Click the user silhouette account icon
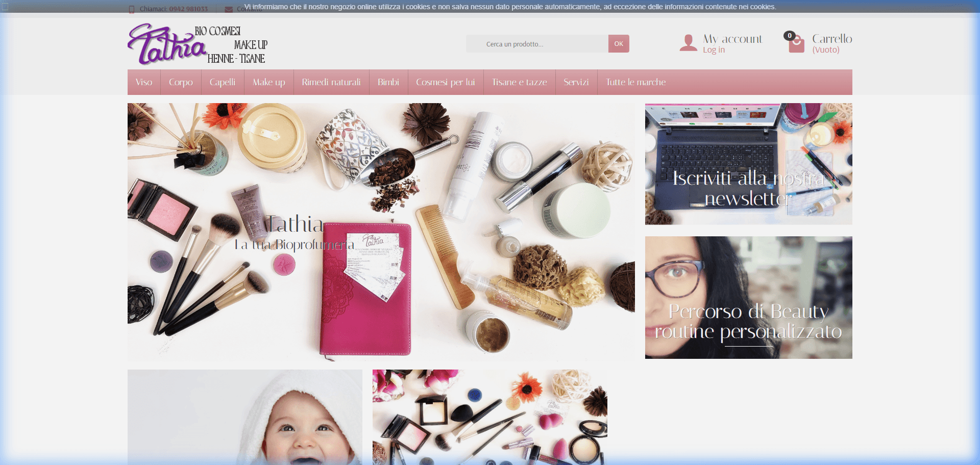 pyautogui.click(x=688, y=43)
